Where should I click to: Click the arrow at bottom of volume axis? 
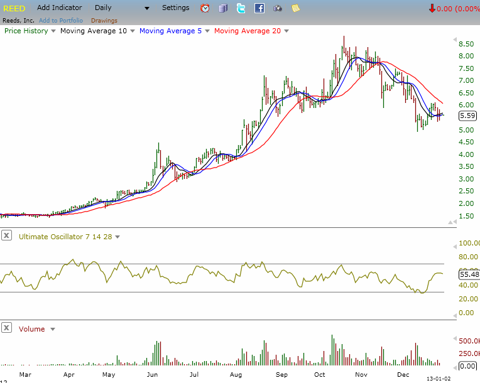[x=455, y=367]
